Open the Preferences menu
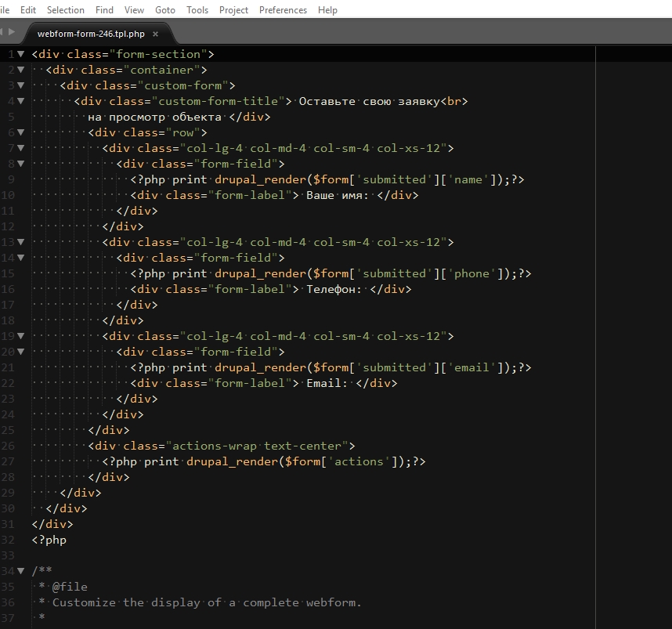 (x=283, y=10)
